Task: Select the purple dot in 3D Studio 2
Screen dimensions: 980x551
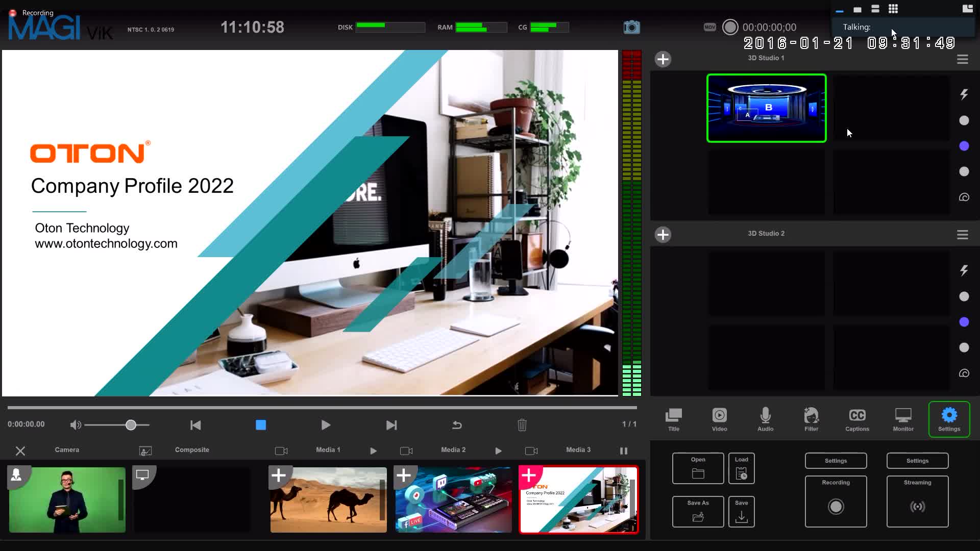Action: click(964, 322)
